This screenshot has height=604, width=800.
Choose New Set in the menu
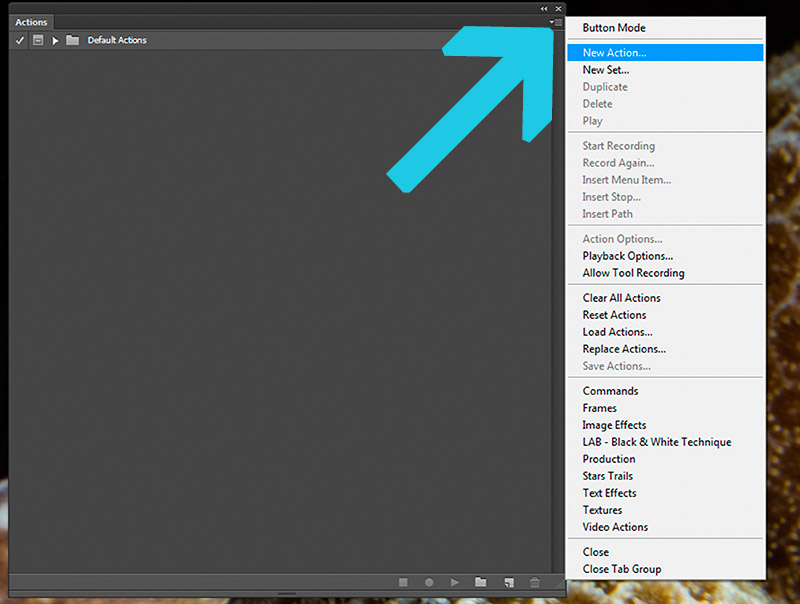[606, 70]
